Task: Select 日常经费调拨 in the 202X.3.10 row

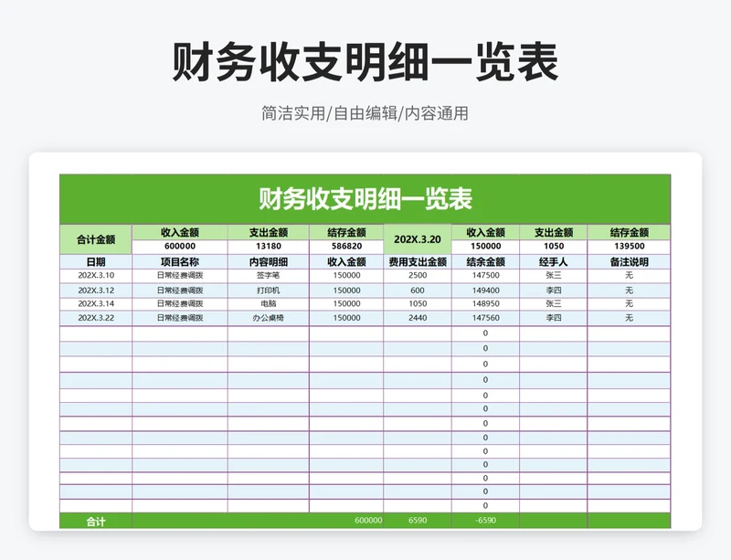Action: pyautogui.click(x=180, y=276)
